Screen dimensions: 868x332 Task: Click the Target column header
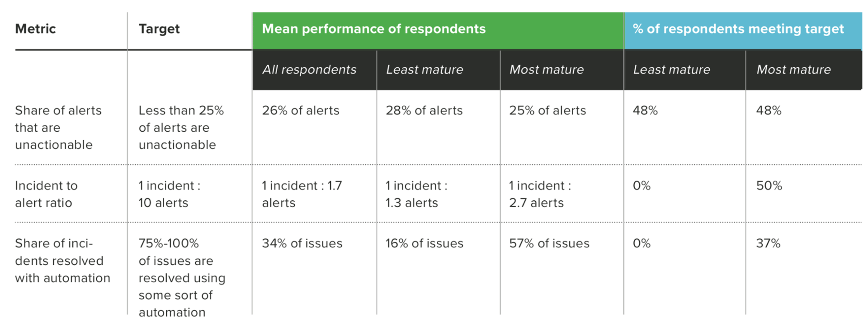click(159, 29)
